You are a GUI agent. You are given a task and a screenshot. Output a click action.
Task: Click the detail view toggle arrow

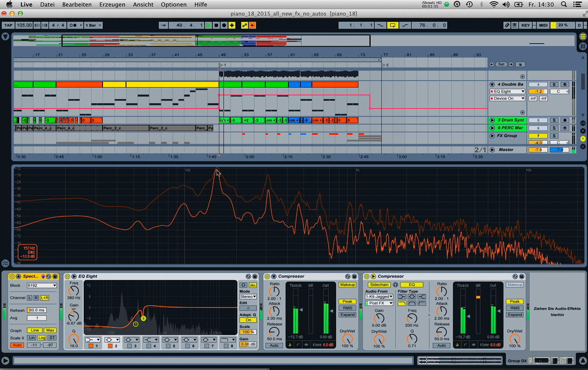(x=583, y=360)
